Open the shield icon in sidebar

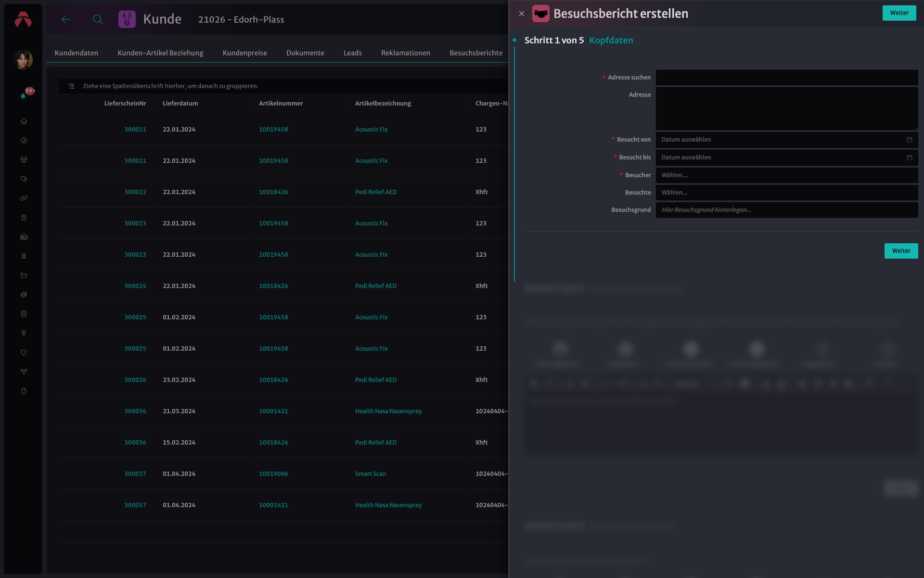click(24, 353)
